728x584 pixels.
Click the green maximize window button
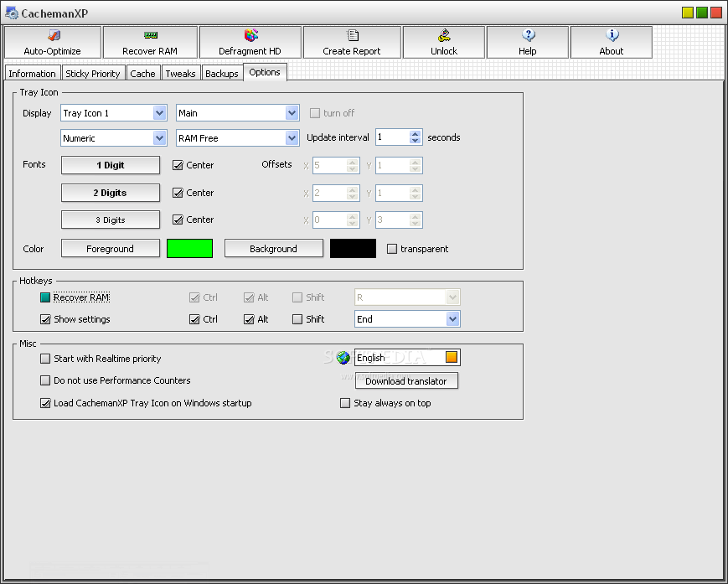[702, 13]
